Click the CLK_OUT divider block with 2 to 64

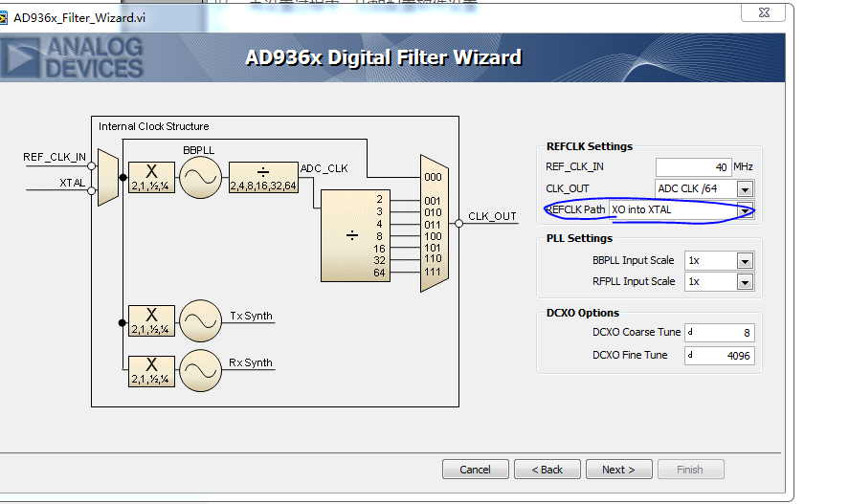click(355, 236)
